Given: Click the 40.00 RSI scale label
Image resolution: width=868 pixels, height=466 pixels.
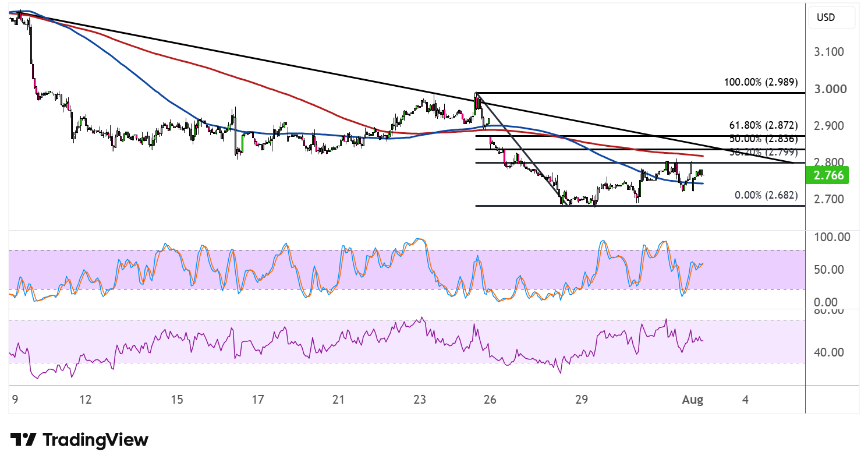Looking at the screenshot, I should tap(830, 352).
